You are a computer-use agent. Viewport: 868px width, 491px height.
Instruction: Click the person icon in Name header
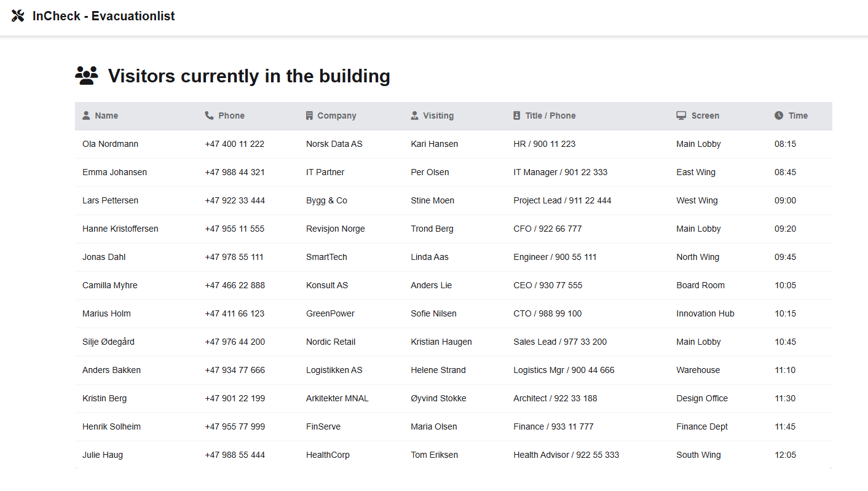tap(86, 116)
